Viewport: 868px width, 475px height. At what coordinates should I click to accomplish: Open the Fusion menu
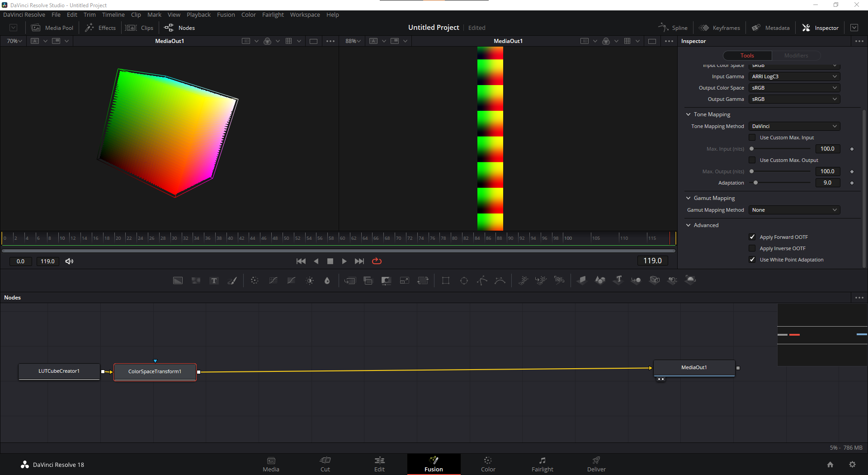point(226,14)
